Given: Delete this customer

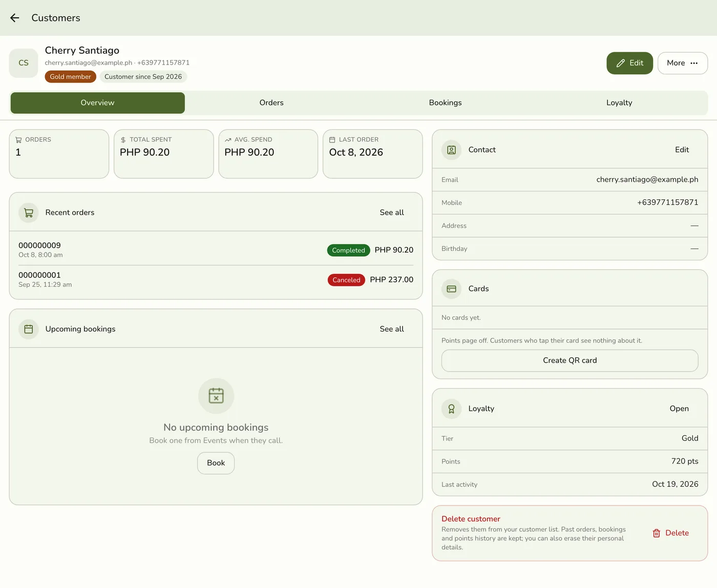Looking at the screenshot, I should click(x=671, y=533).
